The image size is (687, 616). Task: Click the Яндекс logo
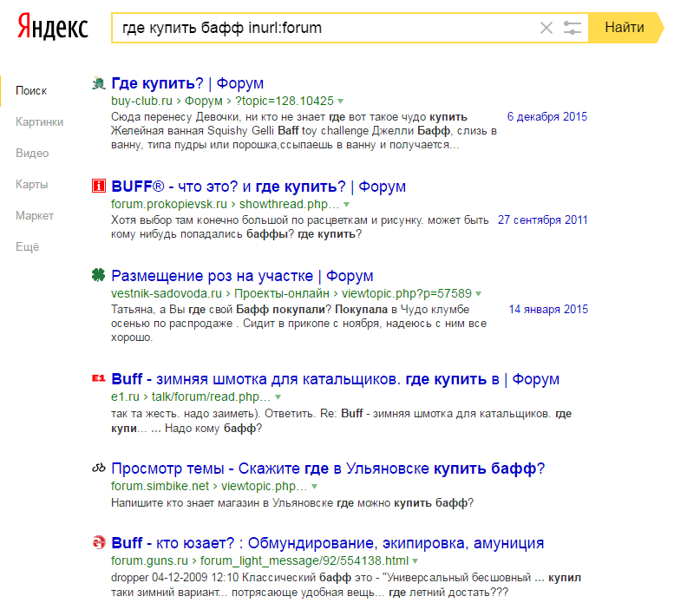tap(53, 28)
